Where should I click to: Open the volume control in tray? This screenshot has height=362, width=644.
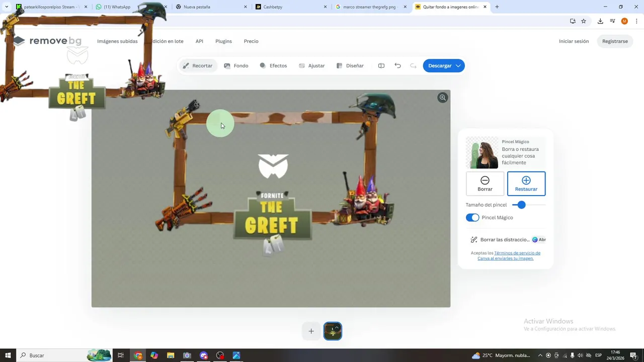click(x=580, y=355)
